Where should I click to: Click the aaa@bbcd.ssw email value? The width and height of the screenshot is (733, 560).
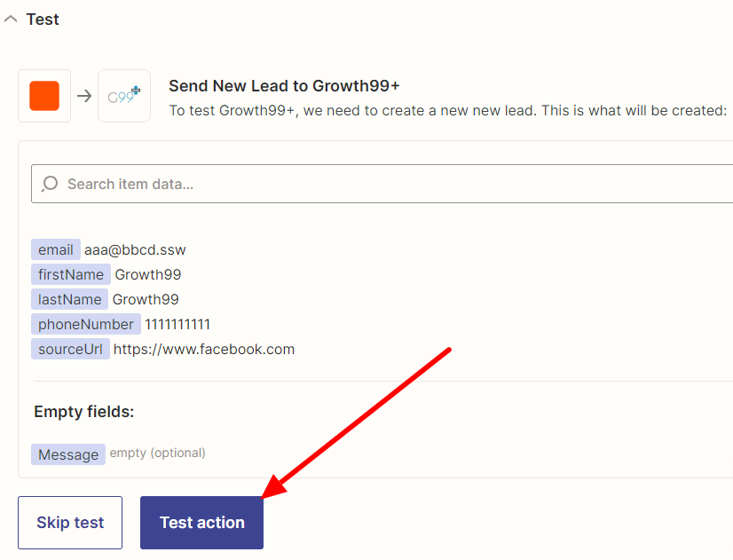click(x=135, y=249)
